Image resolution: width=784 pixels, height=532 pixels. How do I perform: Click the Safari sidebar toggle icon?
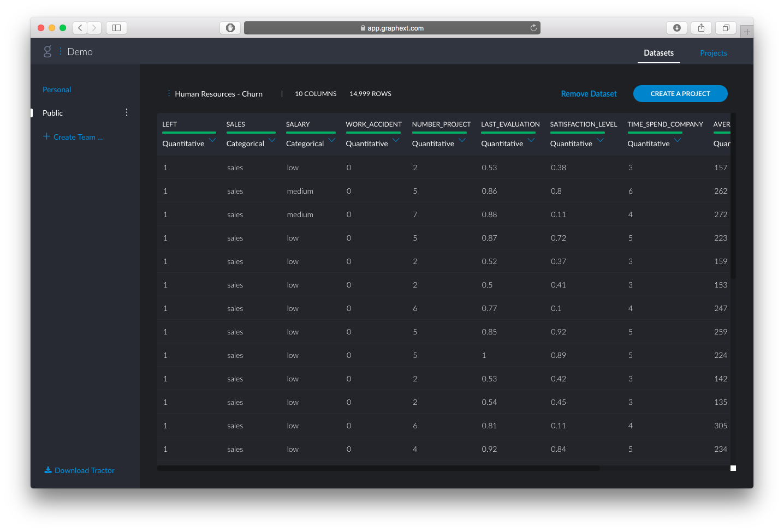(116, 28)
